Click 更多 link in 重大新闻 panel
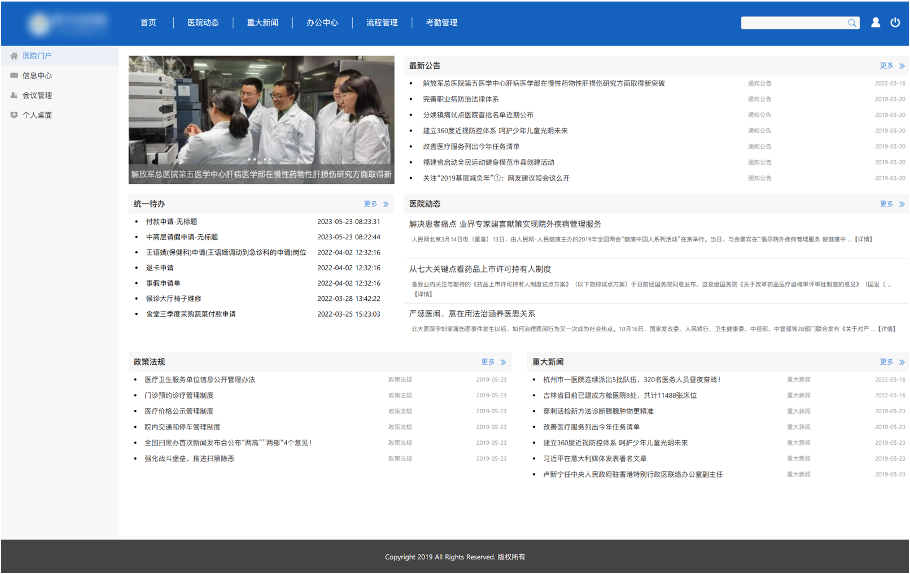910x574 pixels. 886,362
